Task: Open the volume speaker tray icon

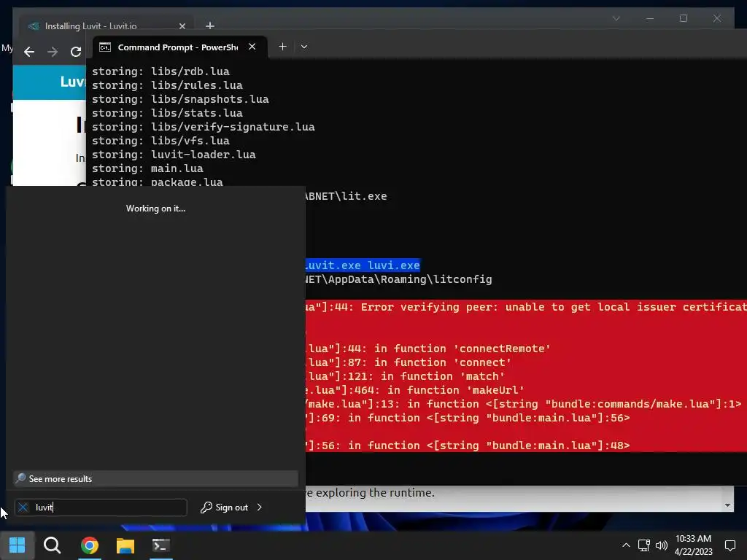Action: pyautogui.click(x=661, y=545)
